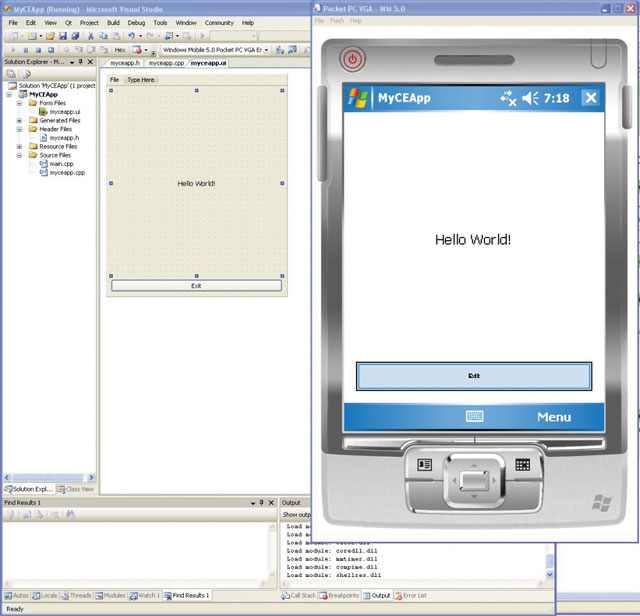The height and width of the screenshot is (616, 640).
Task: Expand the Resource Files folder
Action: pyautogui.click(x=20, y=146)
